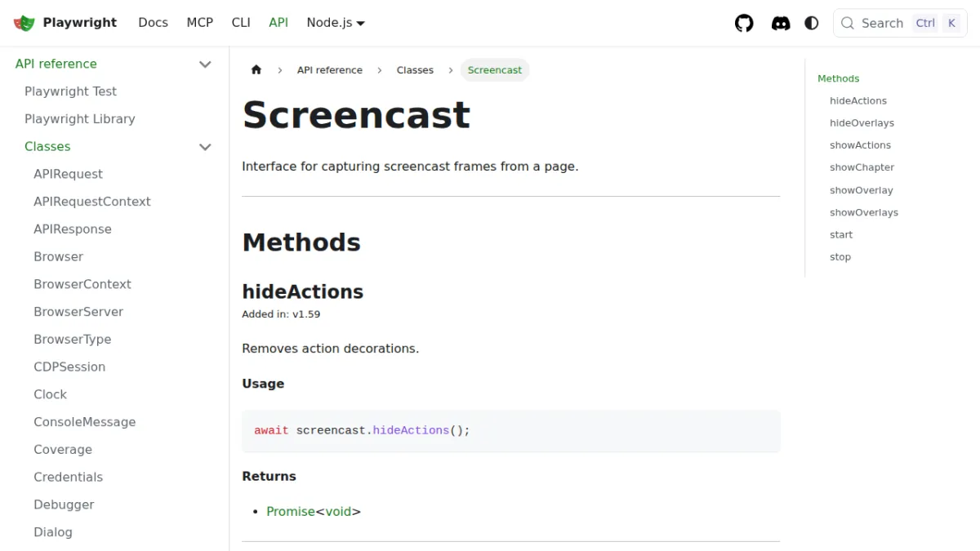
Task: Open the API nav item
Action: pos(278,23)
